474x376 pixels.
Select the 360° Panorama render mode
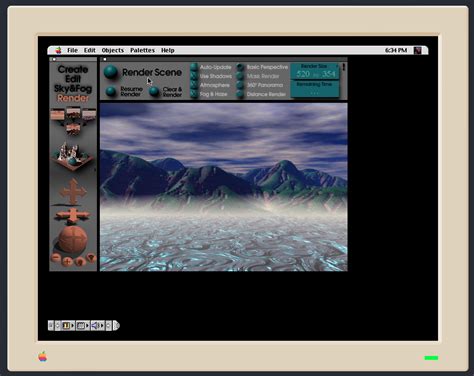click(x=240, y=85)
